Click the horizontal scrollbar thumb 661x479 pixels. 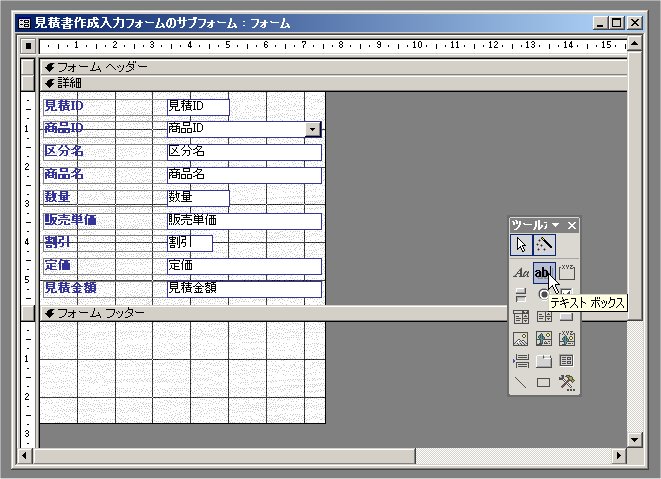click(x=224, y=455)
